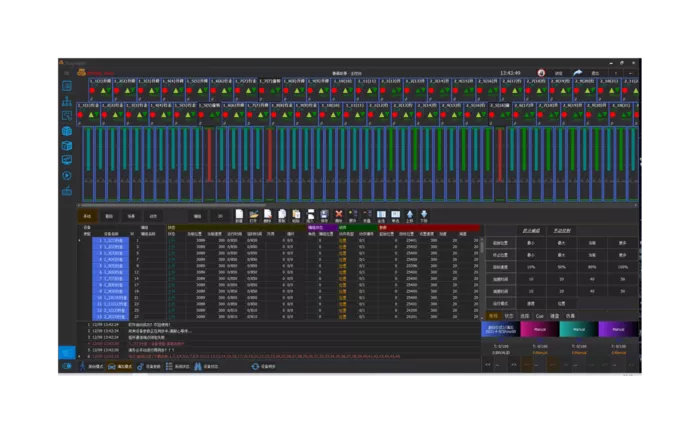
Task: Click the blue down arrow move-down icon
Action: tap(424, 215)
